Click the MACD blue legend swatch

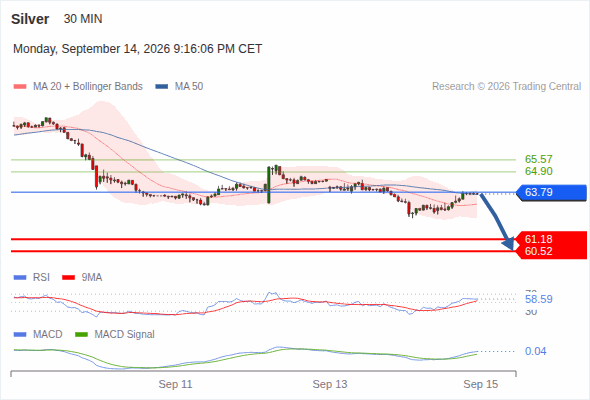click(20, 335)
